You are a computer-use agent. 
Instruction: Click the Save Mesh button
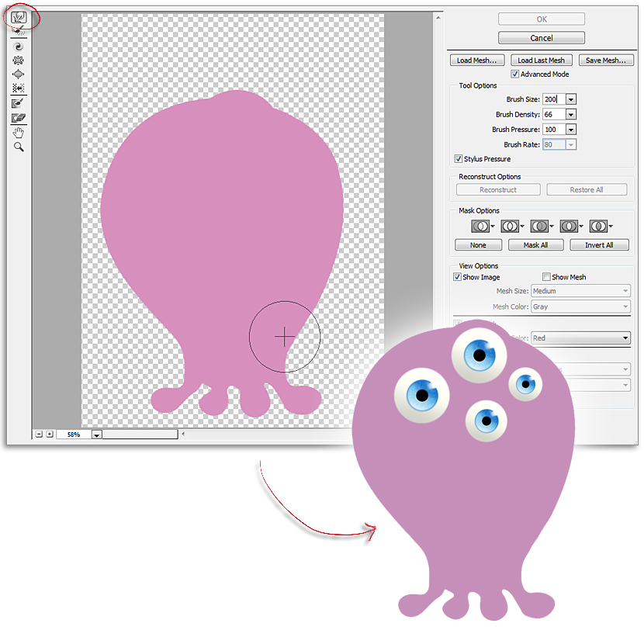pos(606,61)
